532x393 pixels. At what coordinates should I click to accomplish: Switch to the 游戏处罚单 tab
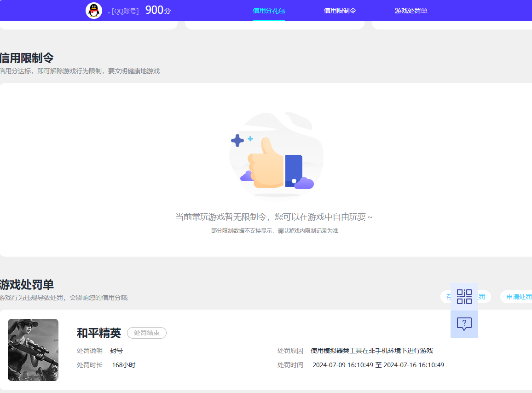411,11
